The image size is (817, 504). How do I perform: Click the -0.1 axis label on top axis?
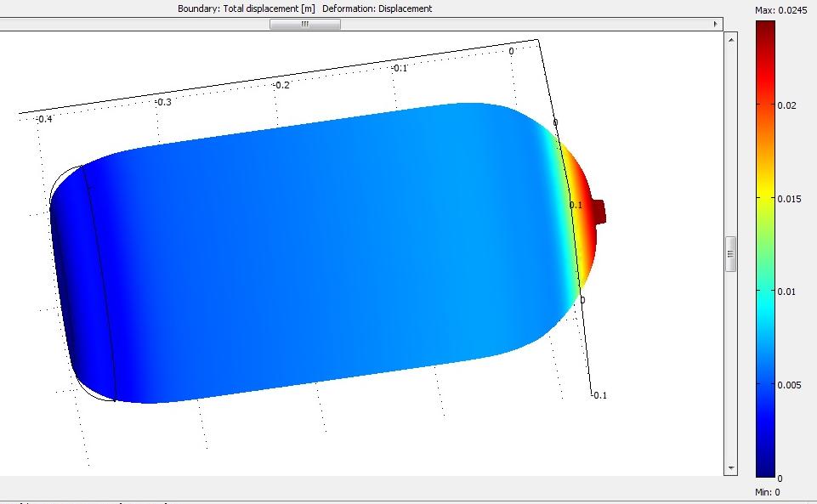pyautogui.click(x=399, y=68)
